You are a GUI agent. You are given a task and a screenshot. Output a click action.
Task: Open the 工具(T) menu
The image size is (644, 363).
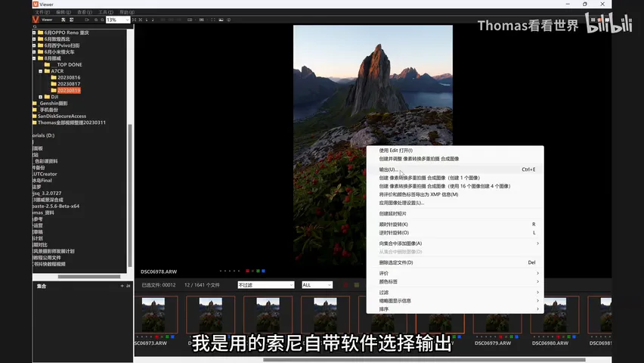[x=106, y=12]
